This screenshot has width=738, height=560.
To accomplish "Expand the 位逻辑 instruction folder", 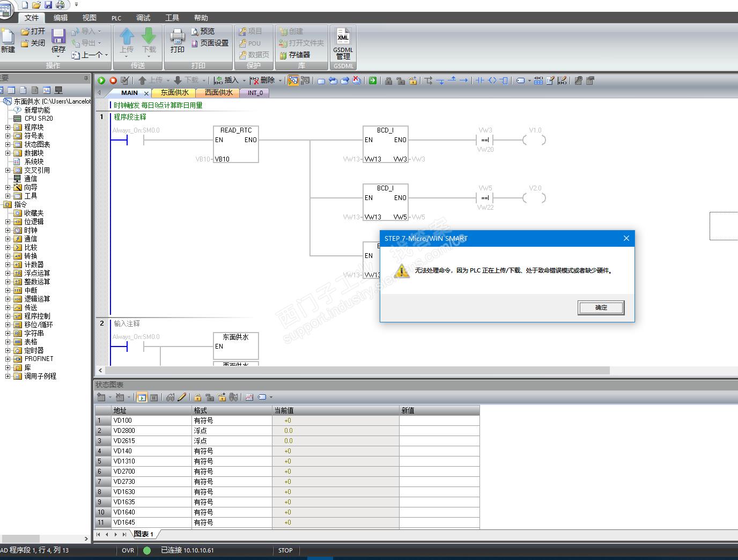I will pyautogui.click(x=8, y=222).
